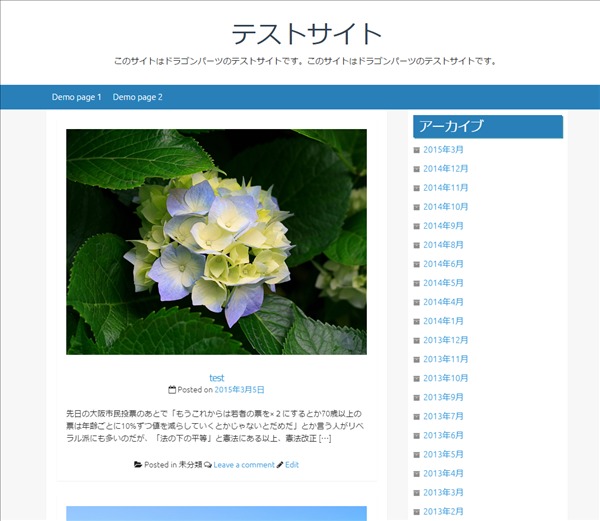Open the Demo page 1 menu item
Viewport: 600px width, 521px height.
point(77,97)
